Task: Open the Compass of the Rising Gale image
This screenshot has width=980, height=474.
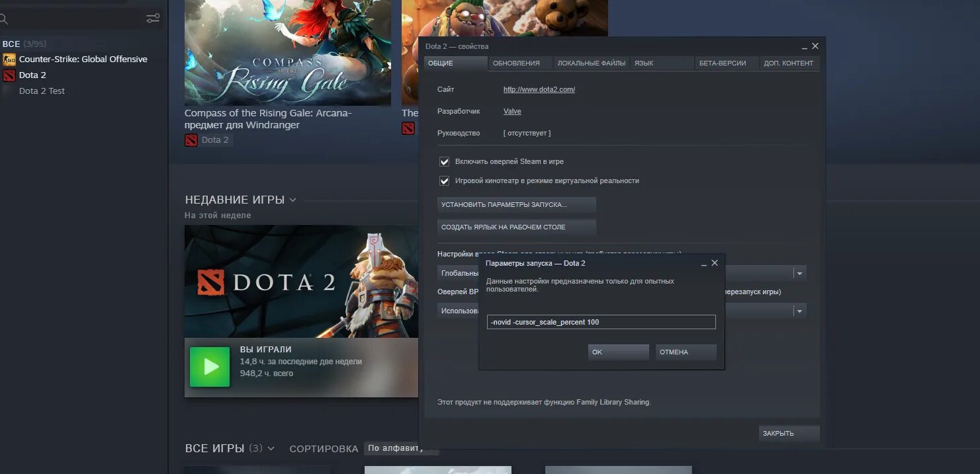Action: pos(288,53)
